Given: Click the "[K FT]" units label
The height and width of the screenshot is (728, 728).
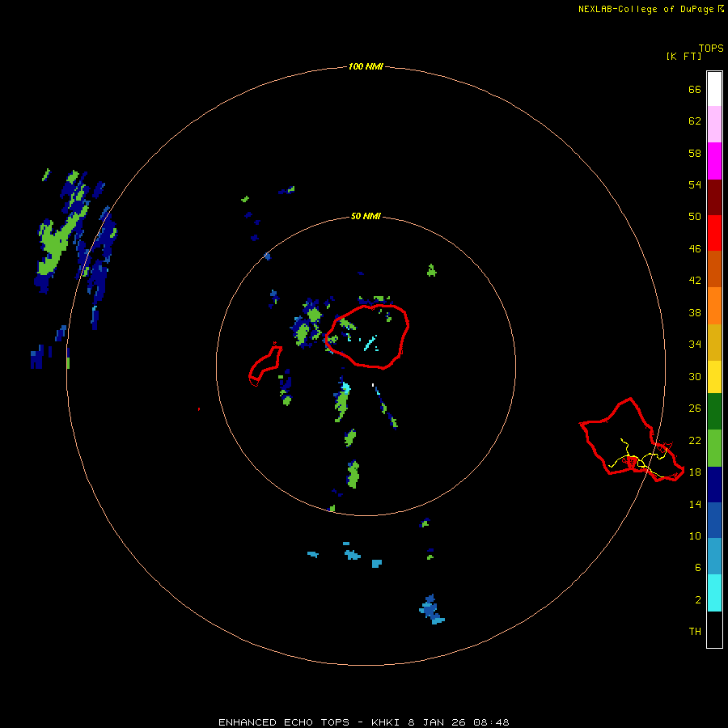Looking at the screenshot, I should (684, 56).
